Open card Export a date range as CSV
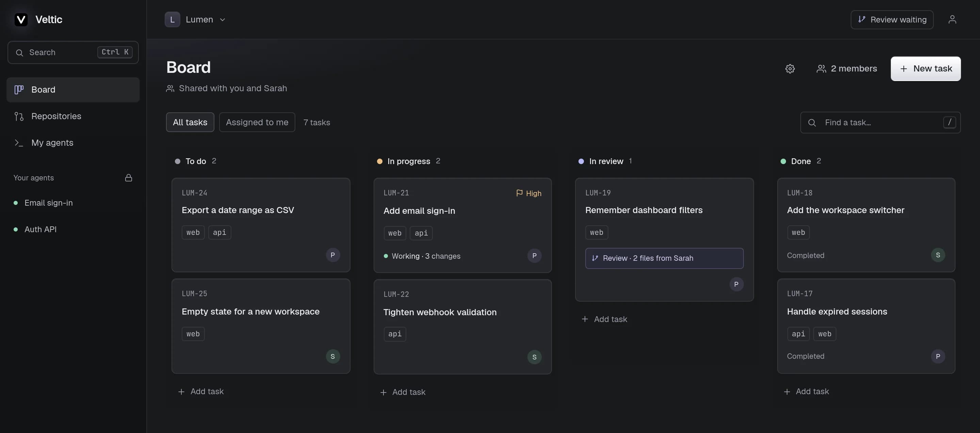 tap(261, 225)
